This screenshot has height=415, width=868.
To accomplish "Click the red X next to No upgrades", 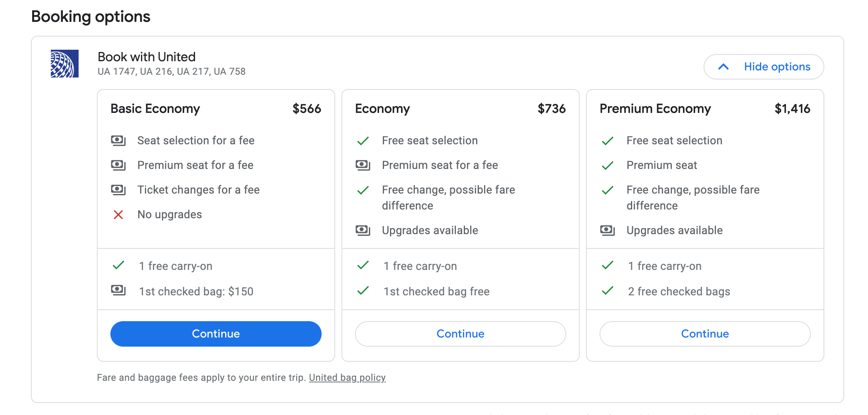I will point(118,215).
